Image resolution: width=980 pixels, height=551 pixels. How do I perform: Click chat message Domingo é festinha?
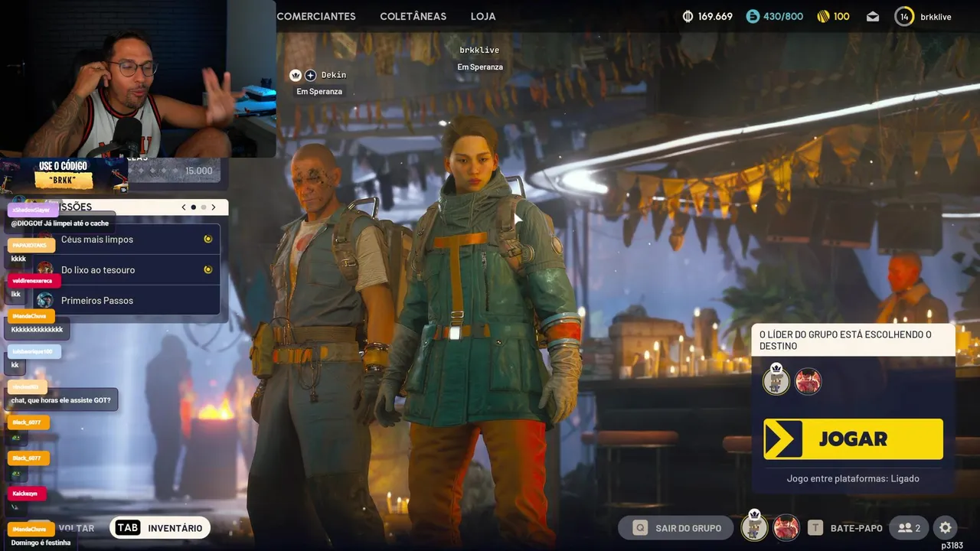[41, 543]
